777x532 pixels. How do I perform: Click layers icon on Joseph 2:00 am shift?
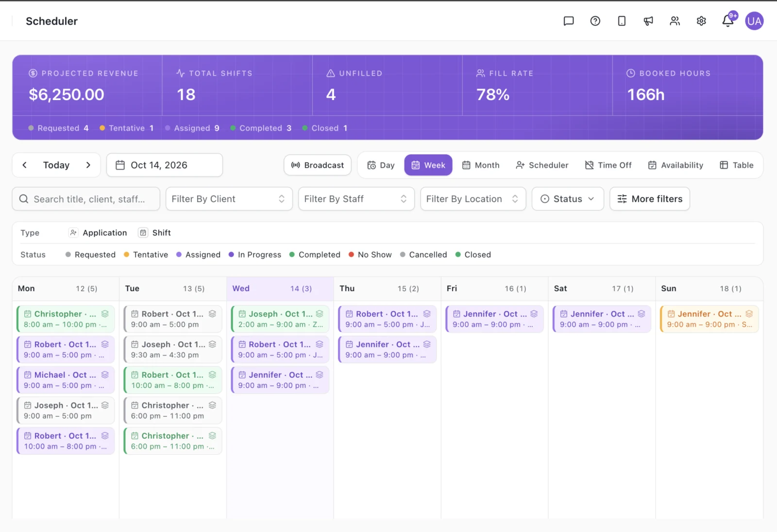pyautogui.click(x=320, y=314)
